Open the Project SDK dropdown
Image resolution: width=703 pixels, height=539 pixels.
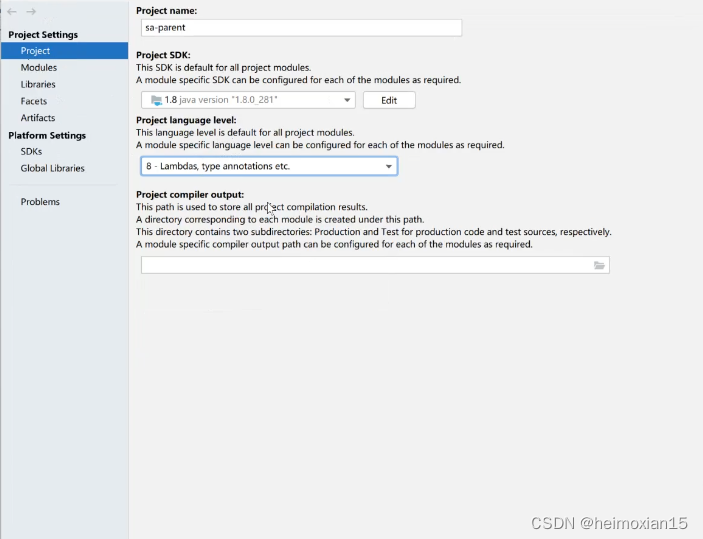click(348, 100)
